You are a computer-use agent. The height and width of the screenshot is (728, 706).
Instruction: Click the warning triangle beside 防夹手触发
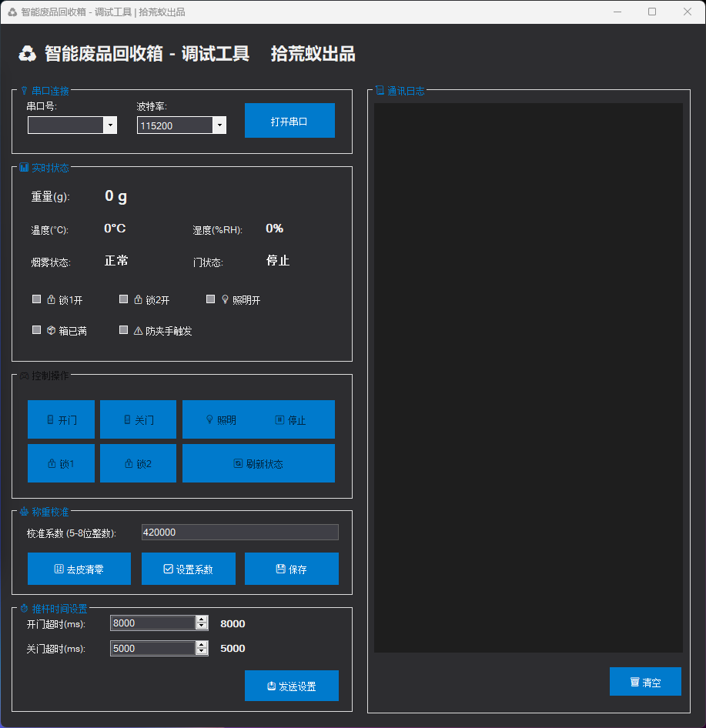[138, 331]
